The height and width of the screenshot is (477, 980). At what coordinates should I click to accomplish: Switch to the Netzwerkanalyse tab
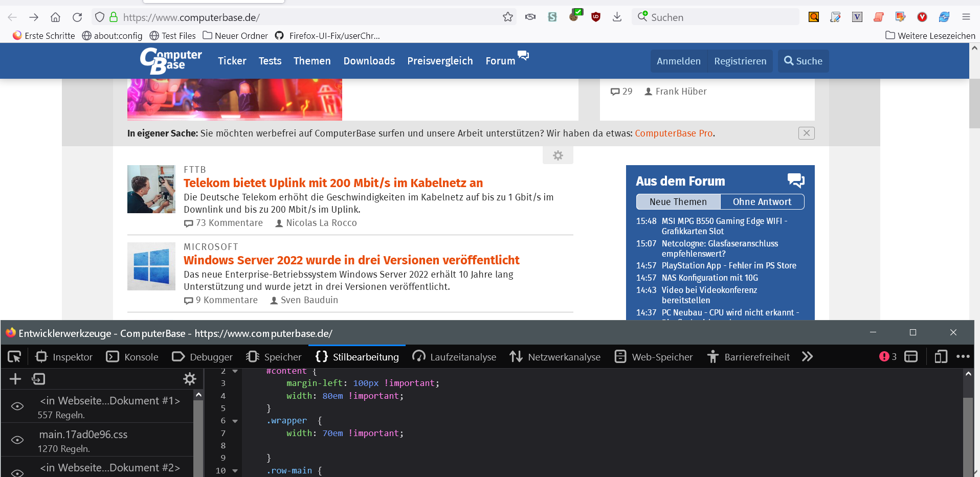[555, 357]
